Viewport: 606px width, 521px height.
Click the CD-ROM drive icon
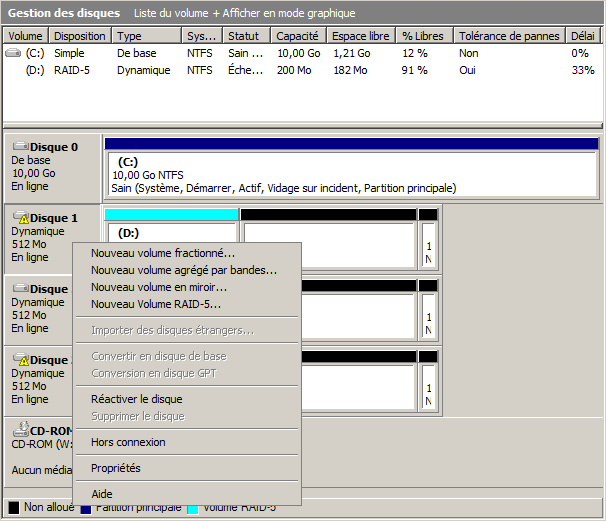click(x=20, y=430)
